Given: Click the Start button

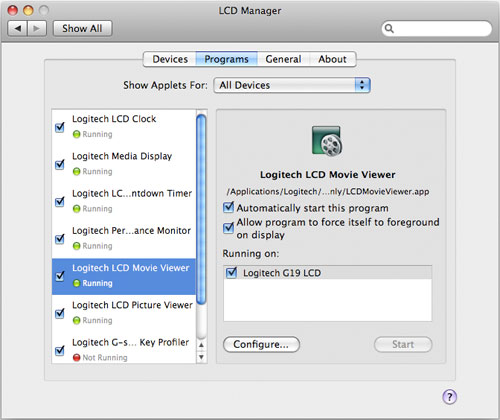Looking at the screenshot, I should [403, 344].
